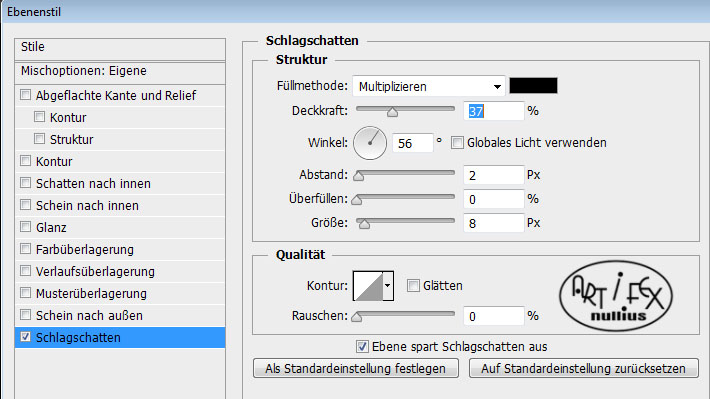Screen dimensions: 710x399
Task: Open the Schein nach außen settings row
Action: coord(120,315)
